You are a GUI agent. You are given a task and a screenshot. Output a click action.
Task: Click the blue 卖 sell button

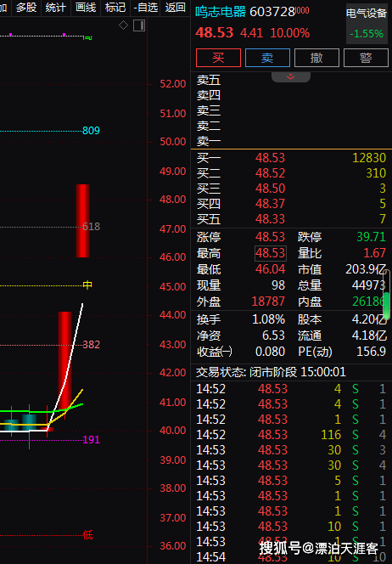267,58
